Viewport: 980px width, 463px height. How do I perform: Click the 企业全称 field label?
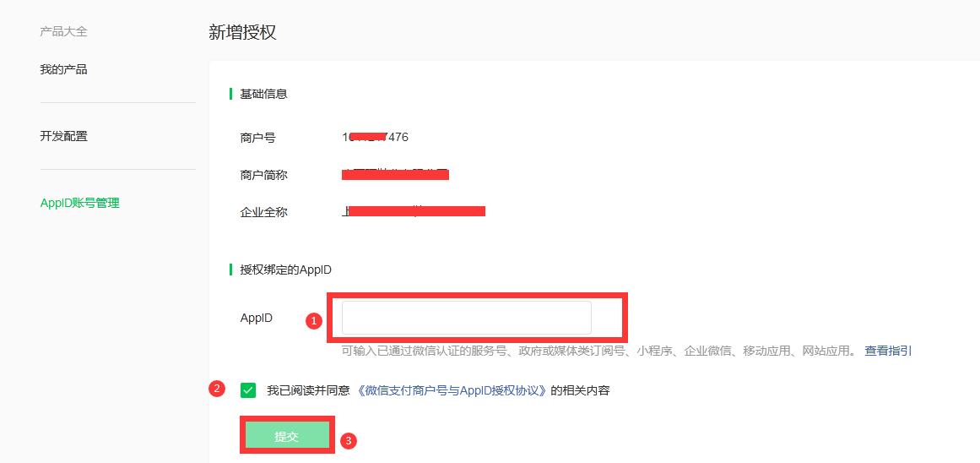263,212
